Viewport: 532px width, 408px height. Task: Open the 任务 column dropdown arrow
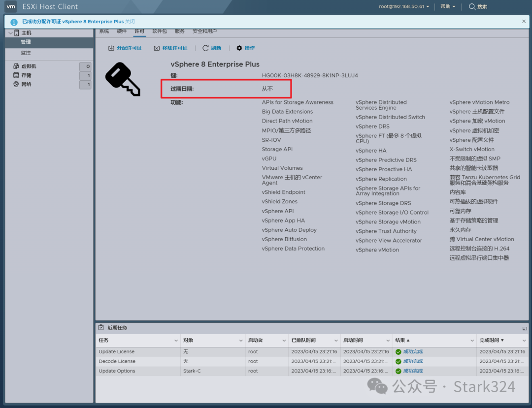point(176,341)
